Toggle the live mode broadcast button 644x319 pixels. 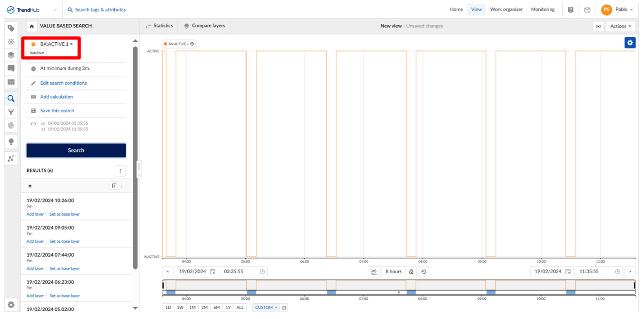[x=598, y=26]
